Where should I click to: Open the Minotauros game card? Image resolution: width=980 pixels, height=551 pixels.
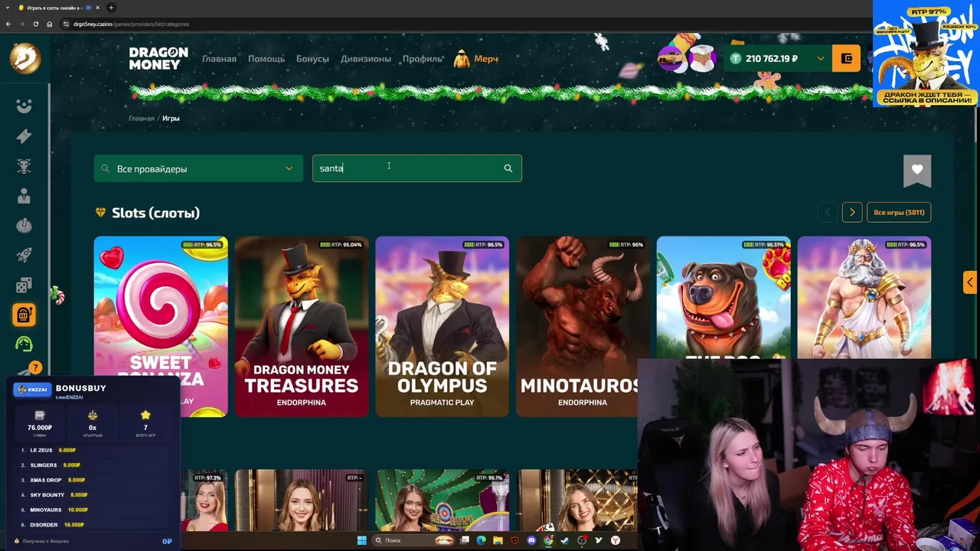click(x=583, y=327)
